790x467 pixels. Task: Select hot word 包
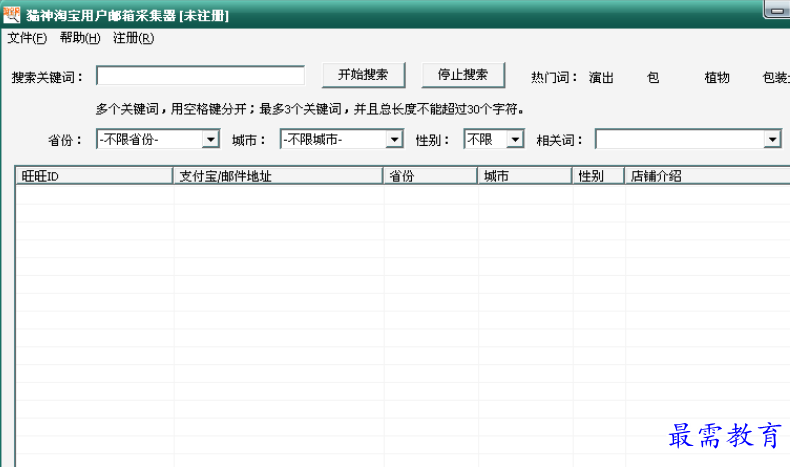point(653,78)
